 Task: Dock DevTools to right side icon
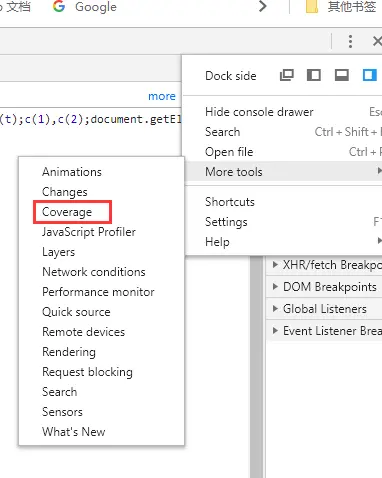(x=370, y=75)
